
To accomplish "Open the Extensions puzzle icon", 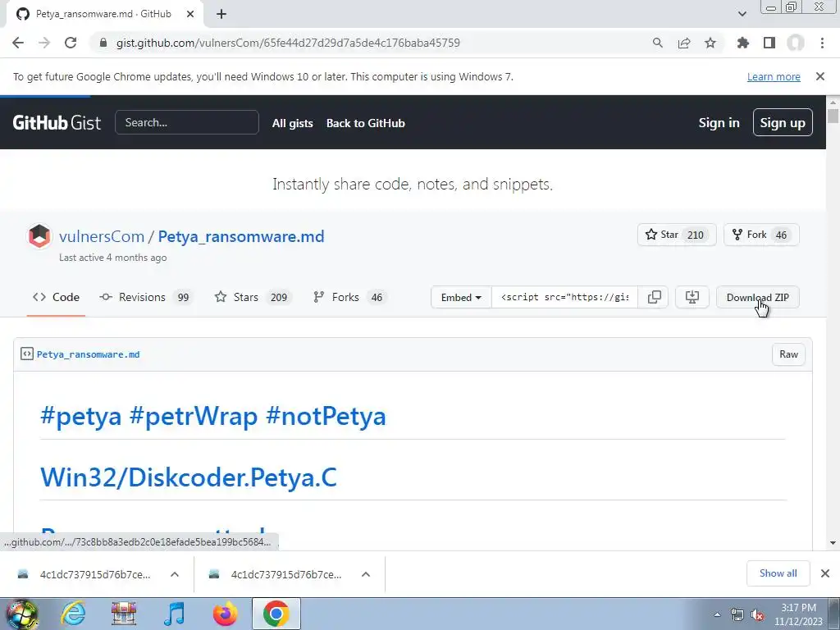I will pyautogui.click(x=743, y=43).
